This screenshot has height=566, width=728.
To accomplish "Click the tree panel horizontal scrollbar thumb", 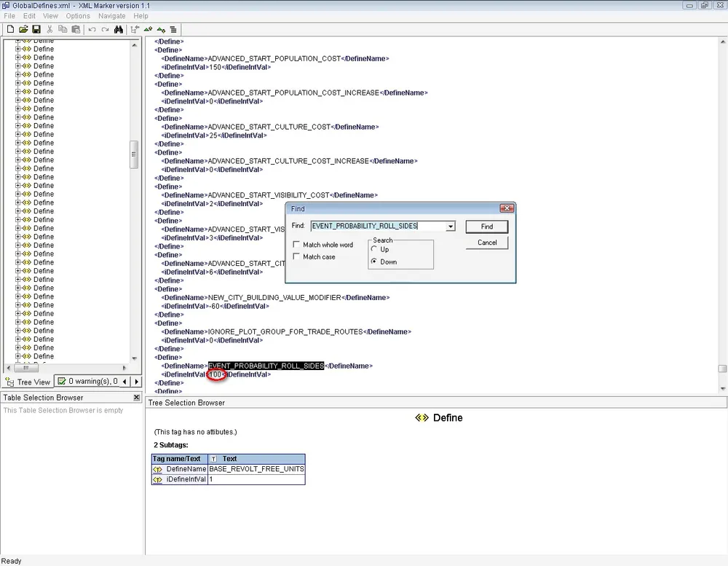I will click(x=25, y=368).
